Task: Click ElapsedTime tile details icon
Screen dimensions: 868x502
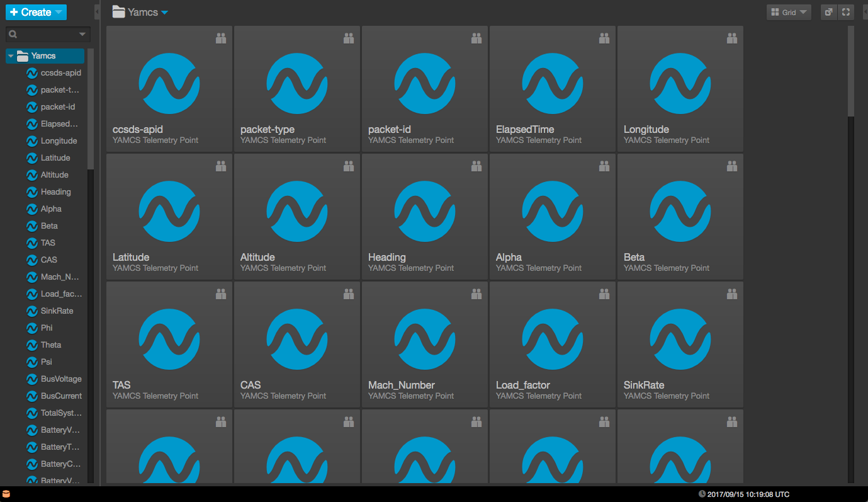Action: (604, 38)
